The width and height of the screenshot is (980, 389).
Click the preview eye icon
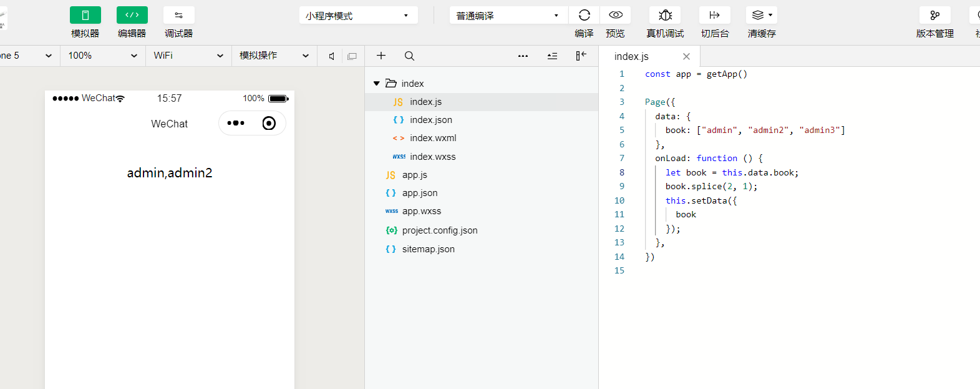[x=615, y=15]
